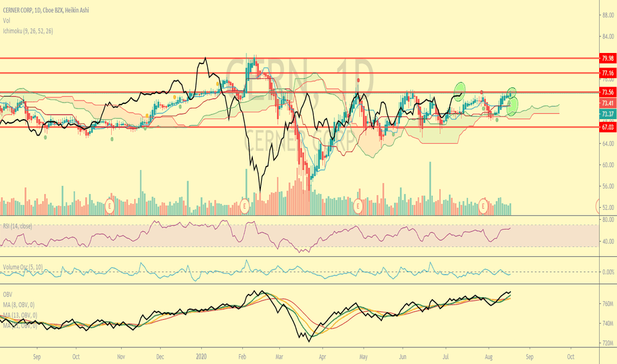Screen dimensions: 617x364
Task: Select the green ellipse drawing in mid-July
Action: 459,92
